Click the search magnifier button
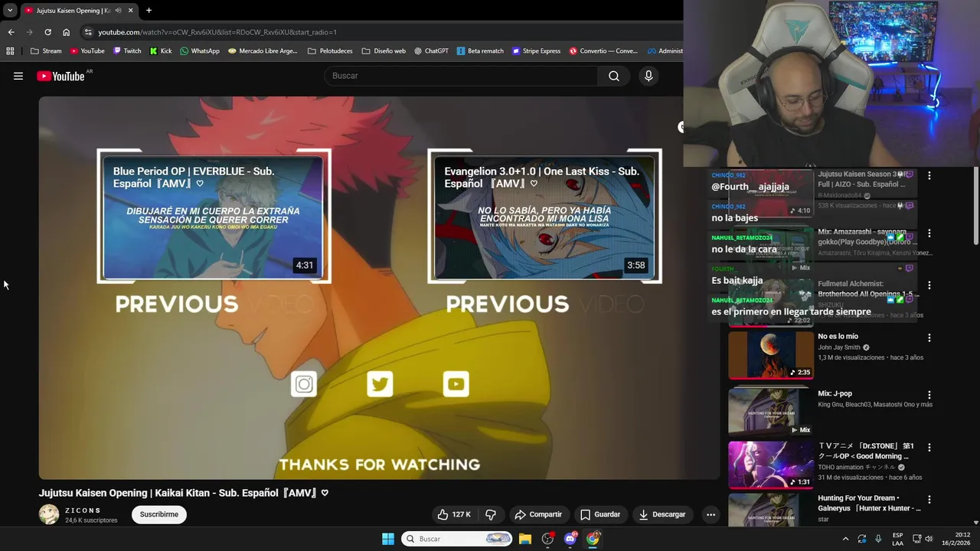The width and height of the screenshot is (980, 551). pyautogui.click(x=614, y=76)
